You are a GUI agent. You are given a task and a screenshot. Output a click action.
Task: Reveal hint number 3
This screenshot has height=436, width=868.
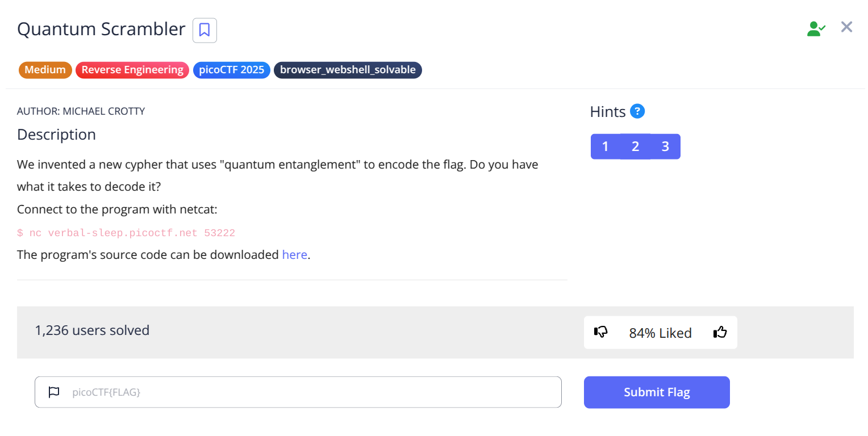pyautogui.click(x=665, y=146)
